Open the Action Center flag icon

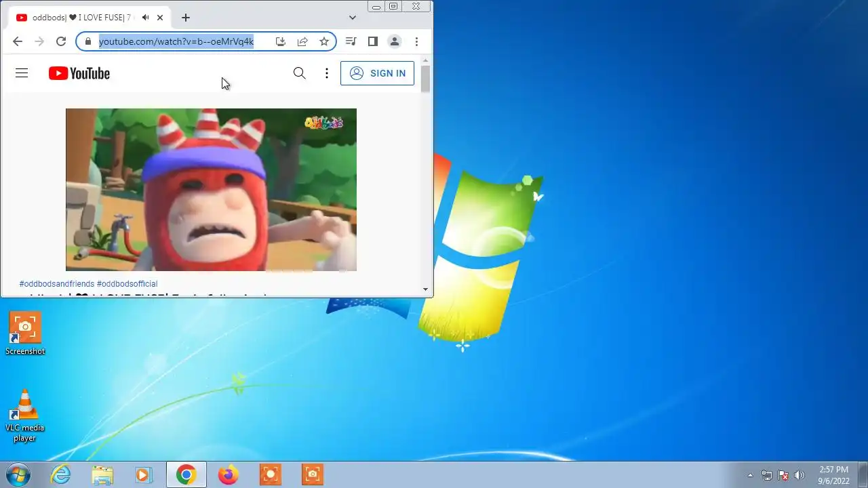pos(783,475)
